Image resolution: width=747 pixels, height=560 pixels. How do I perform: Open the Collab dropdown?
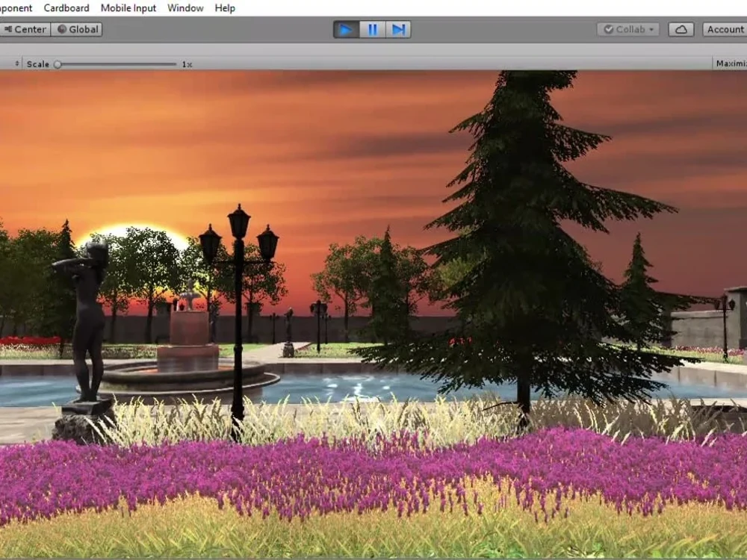coord(628,30)
